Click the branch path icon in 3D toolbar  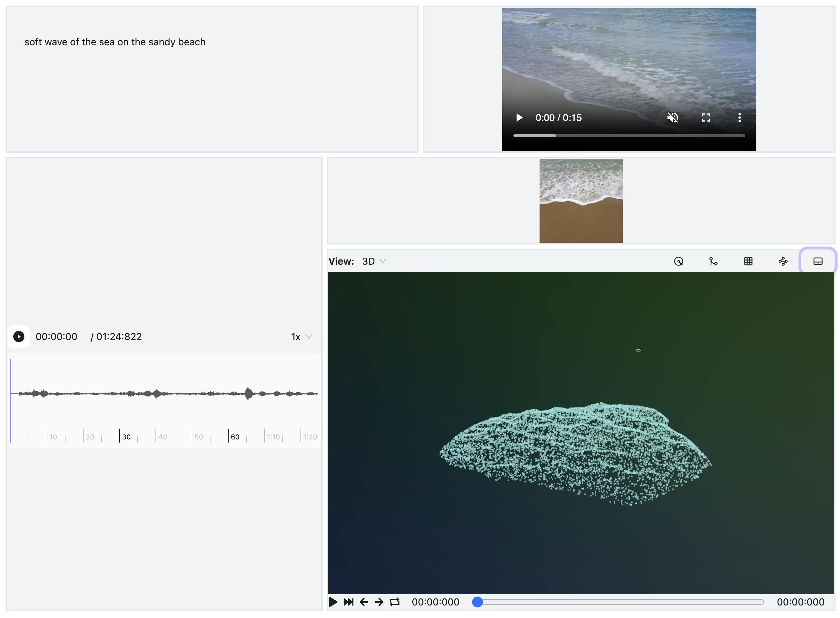pyautogui.click(x=713, y=261)
